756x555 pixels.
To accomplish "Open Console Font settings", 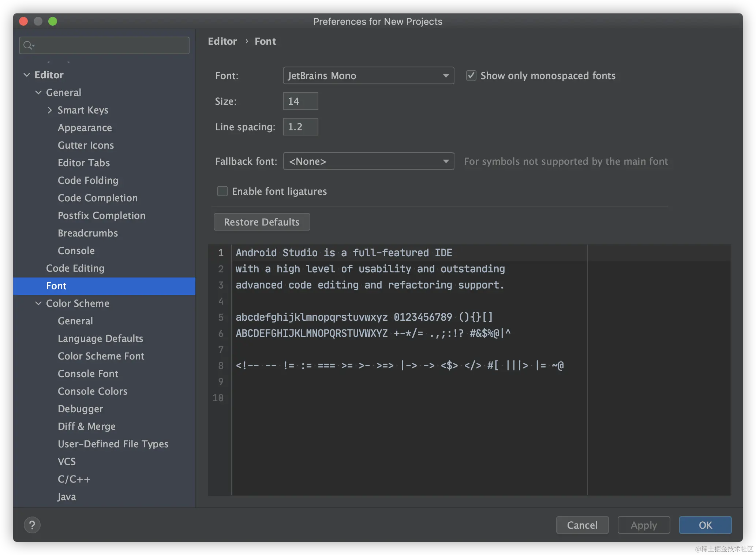I will point(88,374).
